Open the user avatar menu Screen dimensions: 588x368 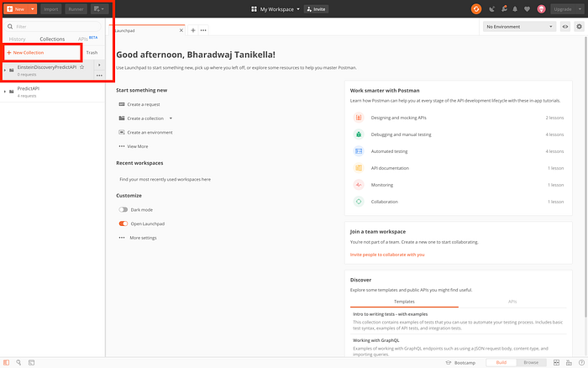(541, 9)
